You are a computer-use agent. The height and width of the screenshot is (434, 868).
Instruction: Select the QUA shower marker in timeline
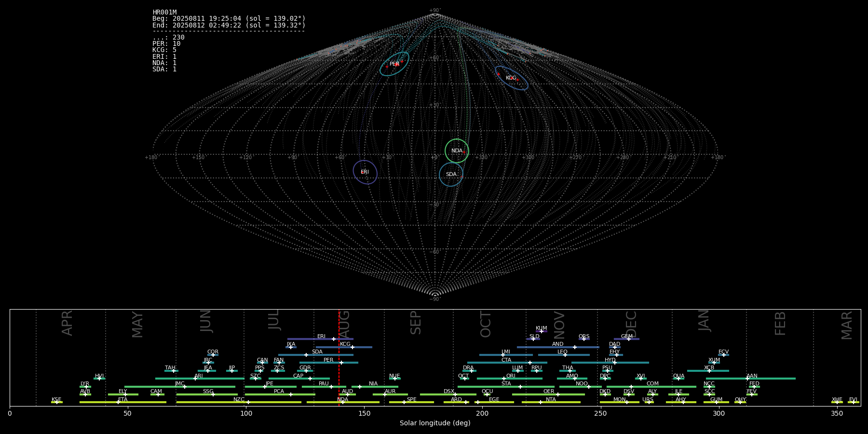tap(678, 379)
